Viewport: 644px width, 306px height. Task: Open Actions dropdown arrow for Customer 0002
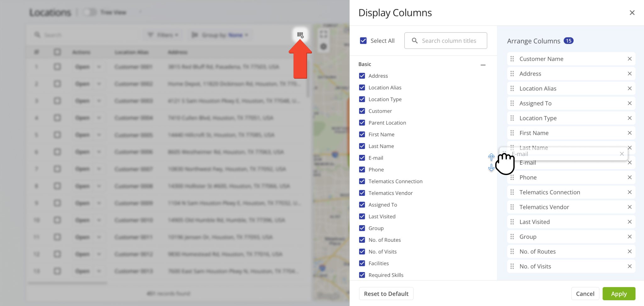tap(99, 84)
